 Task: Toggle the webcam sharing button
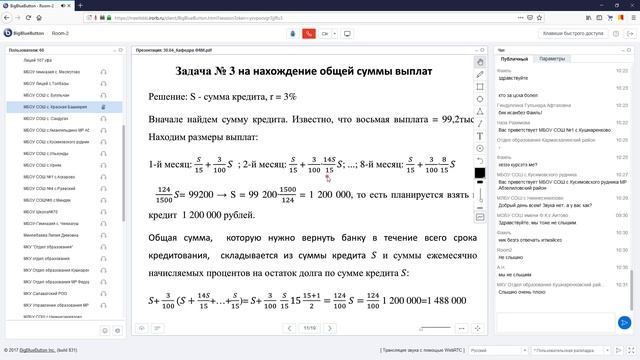pyautogui.click(x=325, y=34)
